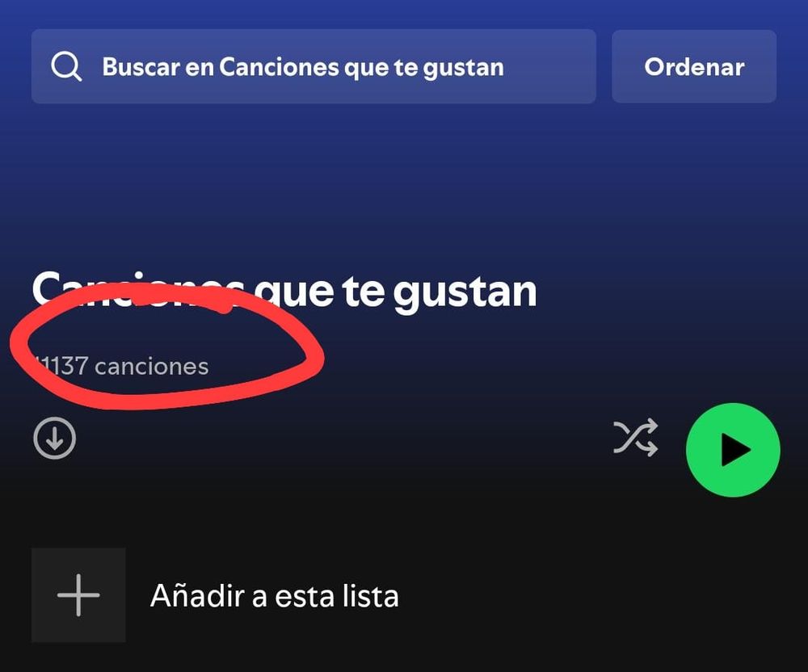Enable shuffle with the crossed arrows icon
This screenshot has height=672, width=808.
pos(636,438)
